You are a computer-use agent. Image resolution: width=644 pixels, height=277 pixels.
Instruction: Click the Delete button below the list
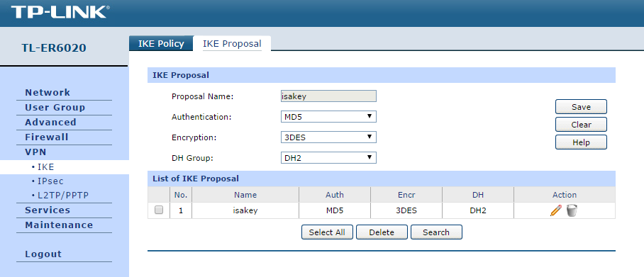[382, 232]
